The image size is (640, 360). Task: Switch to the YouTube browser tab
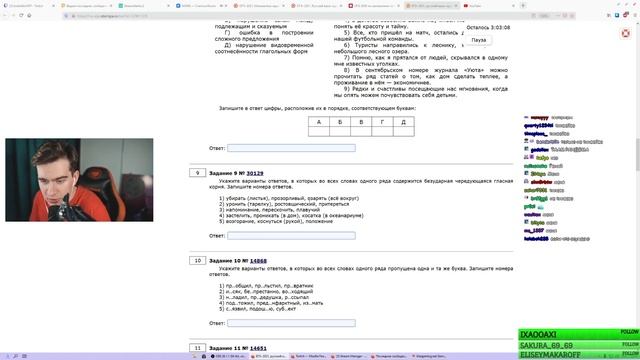point(488,6)
